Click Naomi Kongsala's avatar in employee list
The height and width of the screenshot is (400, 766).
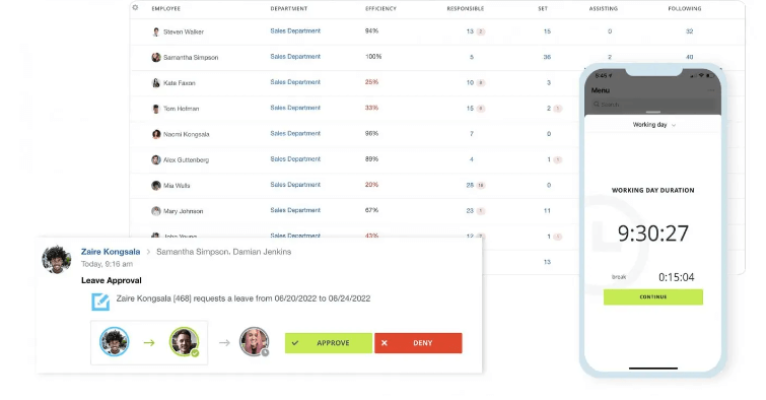click(x=156, y=134)
